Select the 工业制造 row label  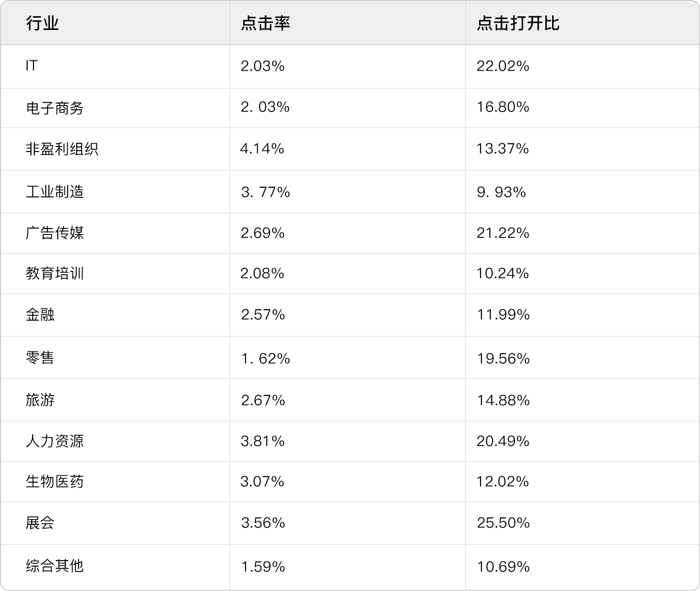[54, 192]
